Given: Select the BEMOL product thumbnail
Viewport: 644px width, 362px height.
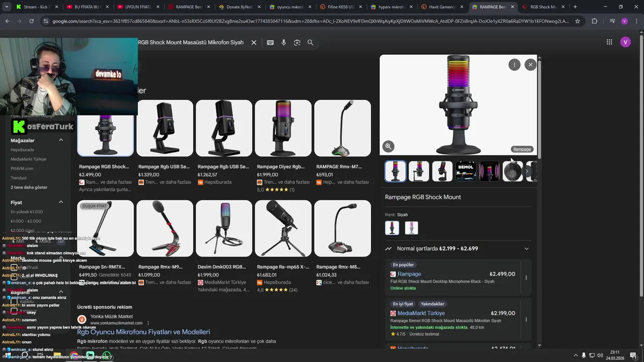Looking at the screenshot, I should click(x=465, y=171).
